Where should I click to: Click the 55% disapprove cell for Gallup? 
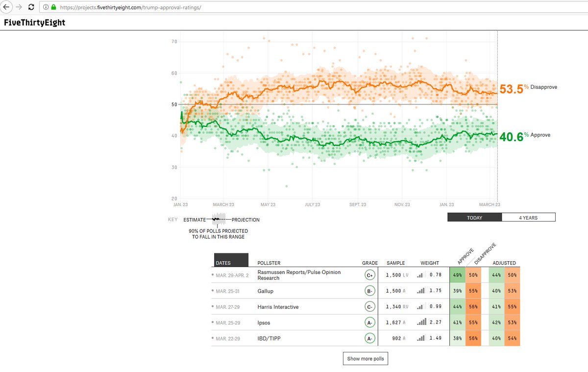473,291
